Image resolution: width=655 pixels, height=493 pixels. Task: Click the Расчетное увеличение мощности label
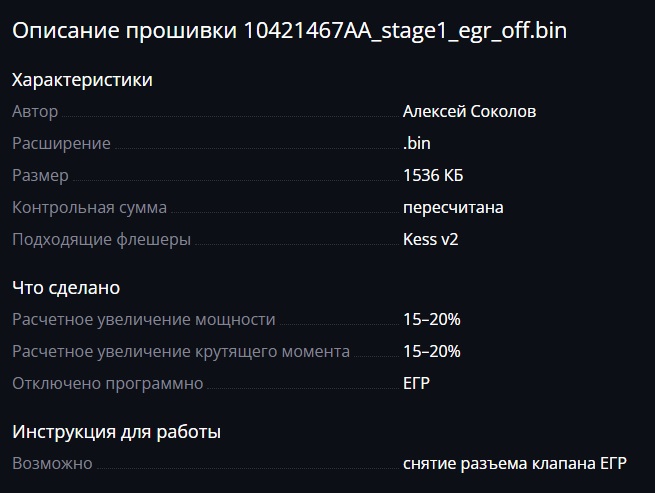(x=144, y=320)
